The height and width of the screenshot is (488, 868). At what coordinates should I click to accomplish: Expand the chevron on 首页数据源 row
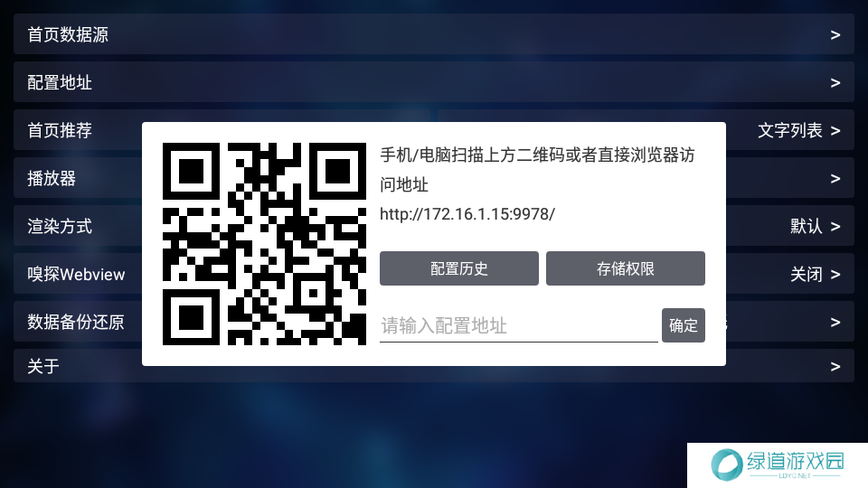click(835, 35)
